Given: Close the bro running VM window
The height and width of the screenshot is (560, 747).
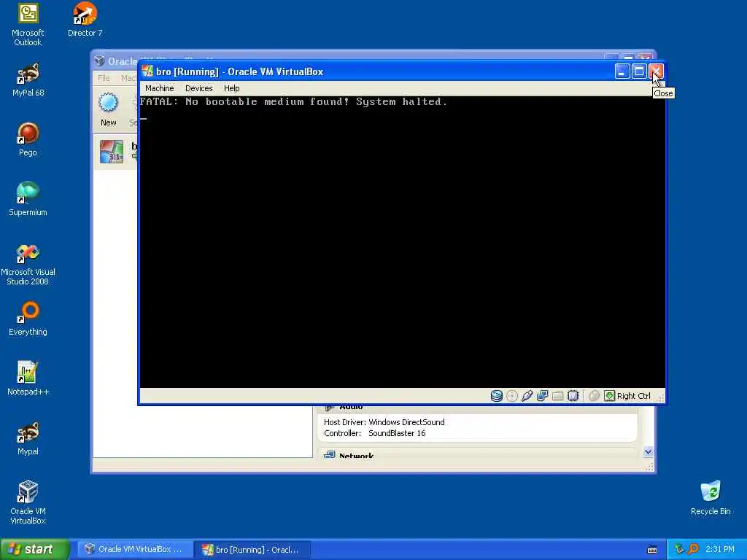Looking at the screenshot, I should pyautogui.click(x=657, y=71).
